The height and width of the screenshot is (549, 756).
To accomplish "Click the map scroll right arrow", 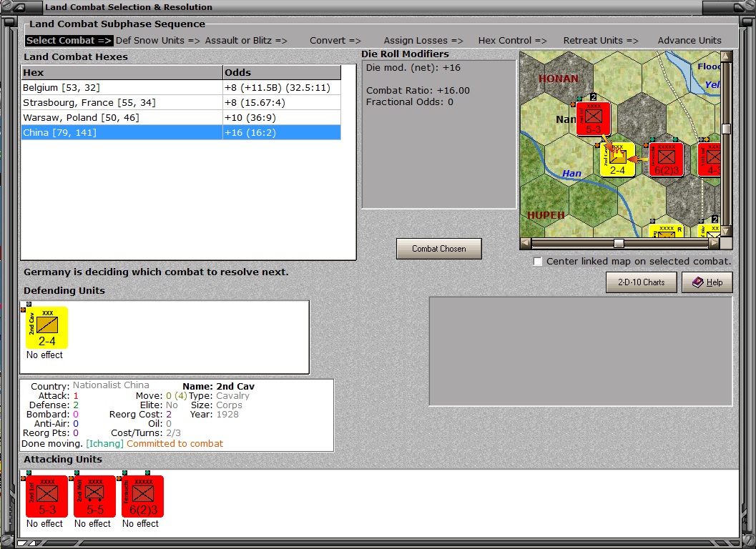I will [714, 244].
